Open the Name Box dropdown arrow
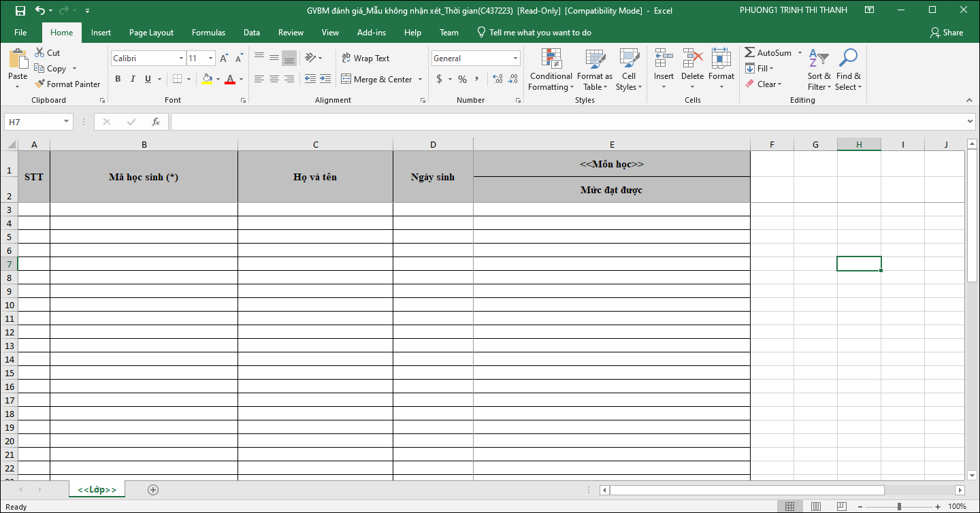The width and height of the screenshot is (980, 513). point(66,122)
